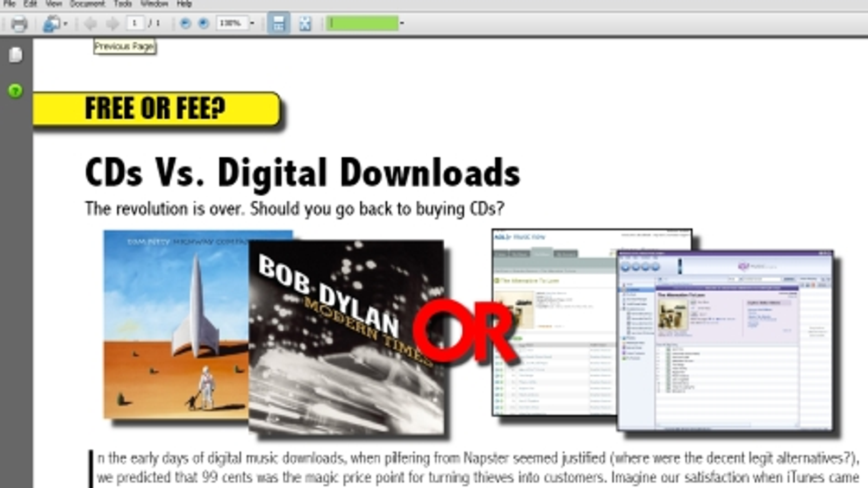Click the zoom out button
The height and width of the screenshot is (488, 868).
coord(185,23)
